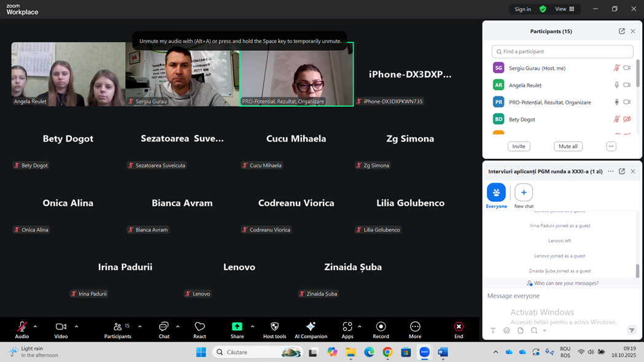Image resolution: width=644 pixels, height=362 pixels.
Task: Open the View layout dropdown
Action: click(x=564, y=9)
